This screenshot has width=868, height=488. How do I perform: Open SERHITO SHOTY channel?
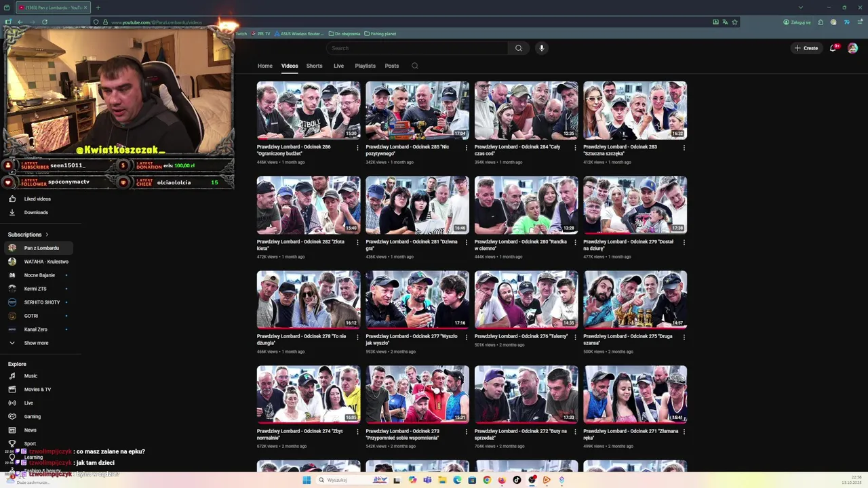tap(38, 302)
